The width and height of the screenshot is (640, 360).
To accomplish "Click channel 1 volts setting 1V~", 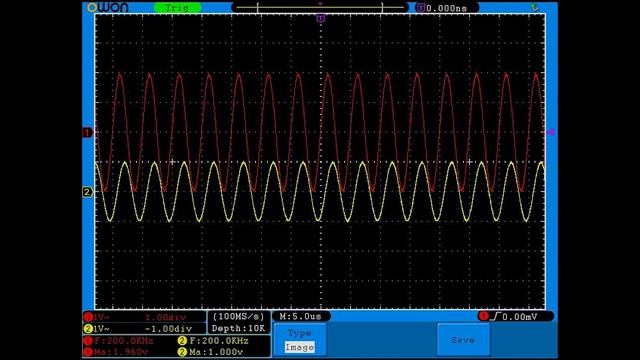I will [x=101, y=317].
